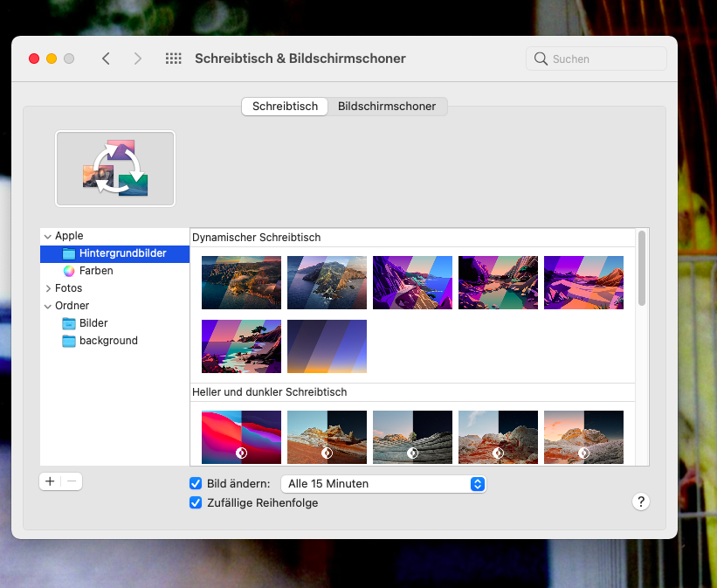The image size is (717, 588).
Task: Choose purple desert dunes dynamic wallpaper
Action: tap(583, 282)
